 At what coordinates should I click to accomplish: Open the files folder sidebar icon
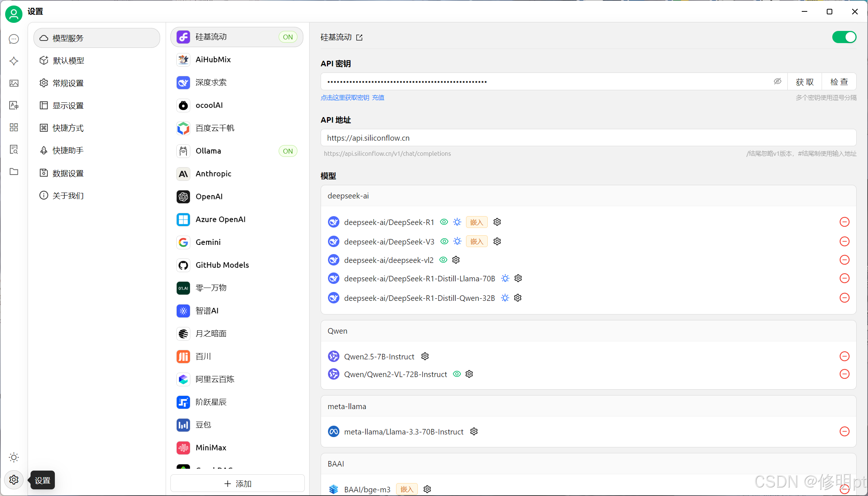coord(14,172)
